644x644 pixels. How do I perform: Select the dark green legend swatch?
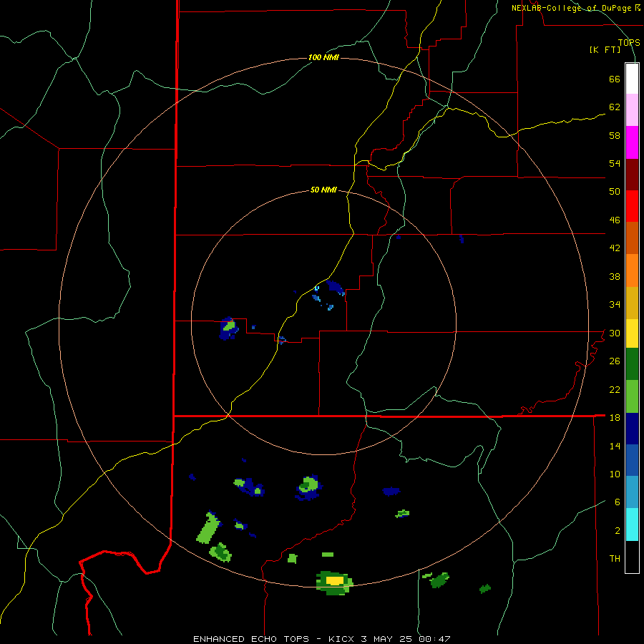coord(632,364)
